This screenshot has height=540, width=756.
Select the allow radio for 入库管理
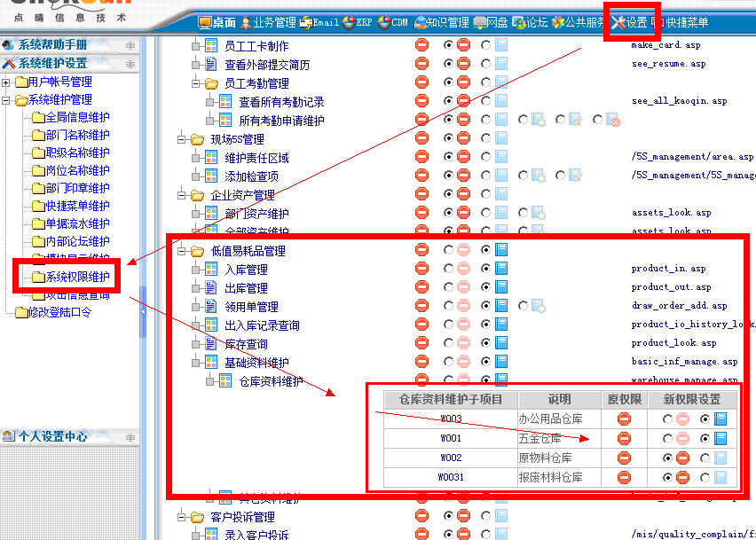tap(486, 269)
